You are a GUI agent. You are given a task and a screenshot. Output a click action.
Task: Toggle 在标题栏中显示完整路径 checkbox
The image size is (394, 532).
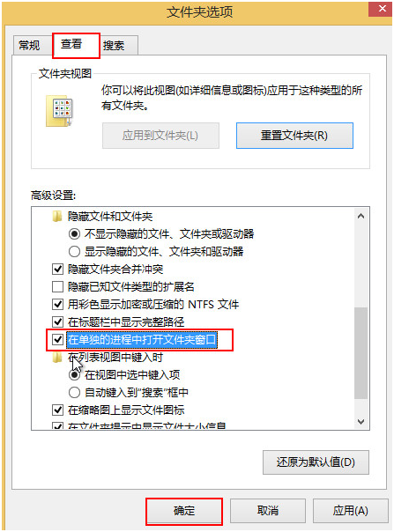pos(58,322)
